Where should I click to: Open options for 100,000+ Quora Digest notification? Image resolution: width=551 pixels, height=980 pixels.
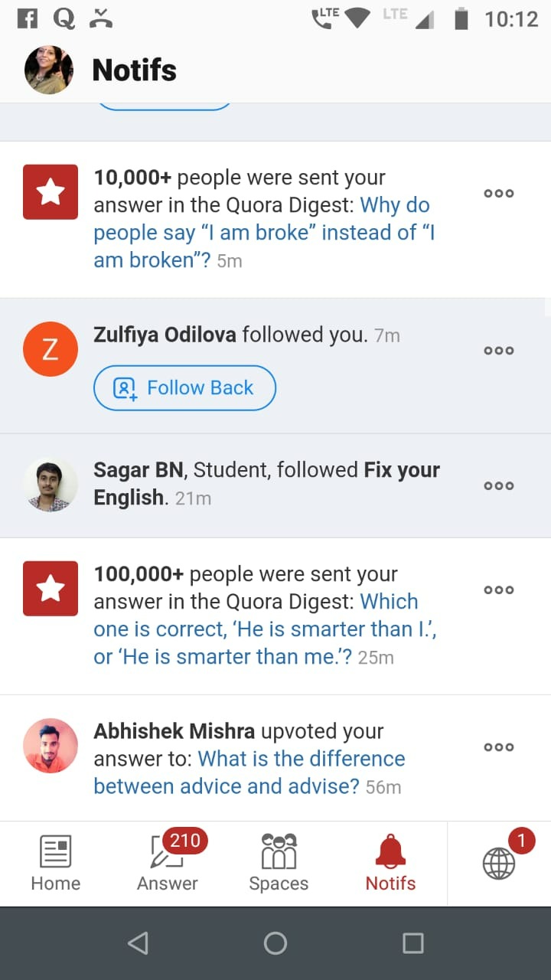point(499,590)
